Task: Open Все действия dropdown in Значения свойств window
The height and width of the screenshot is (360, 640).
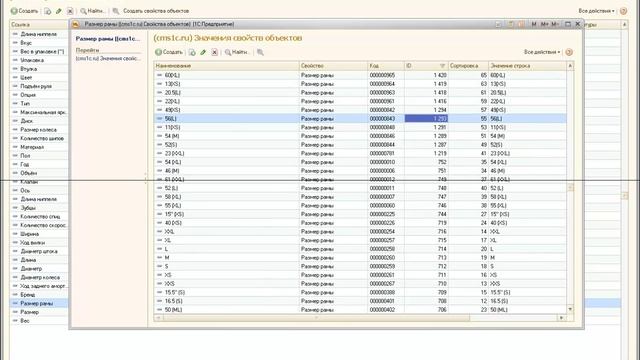Action: (x=542, y=52)
